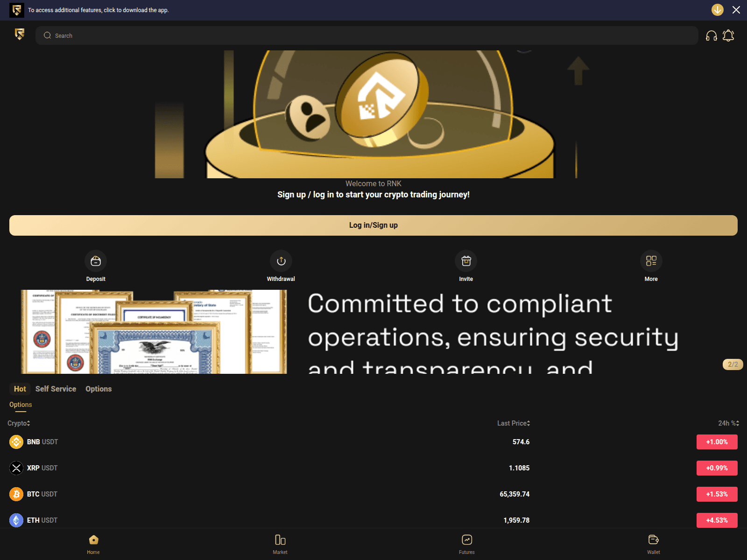747x560 pixels.
Task: Select the Options tab beside Self Service
Action: (x=99, y=389)
